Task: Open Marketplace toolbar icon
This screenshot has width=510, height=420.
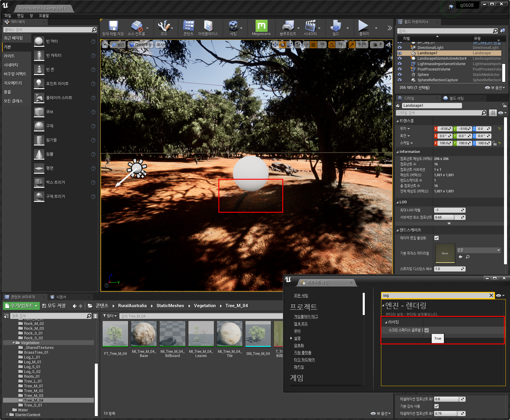Action: click(x=208, y=26)
